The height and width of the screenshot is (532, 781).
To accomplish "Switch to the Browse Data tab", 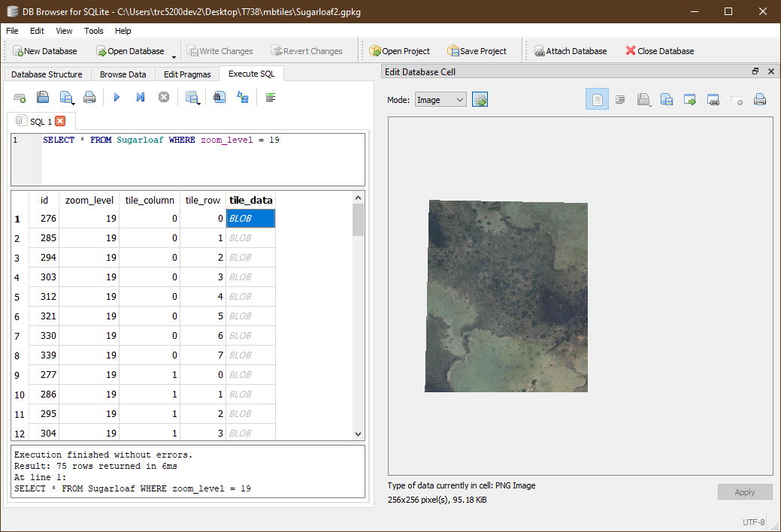I will 123,74.
